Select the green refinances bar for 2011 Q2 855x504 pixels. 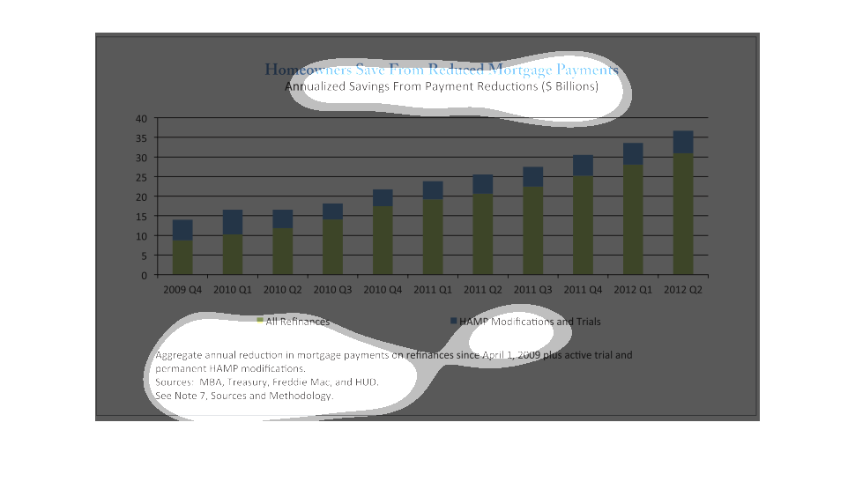point(482,234)
